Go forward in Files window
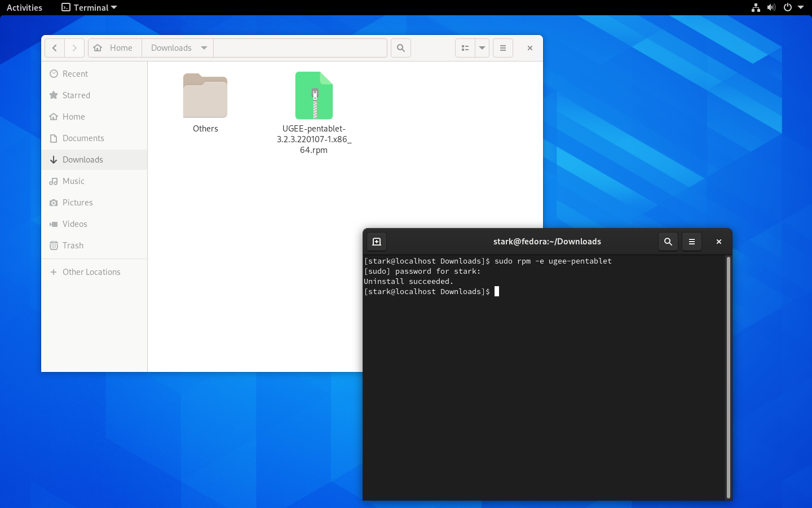Viewport: 812px width, 508px height. 74,48
